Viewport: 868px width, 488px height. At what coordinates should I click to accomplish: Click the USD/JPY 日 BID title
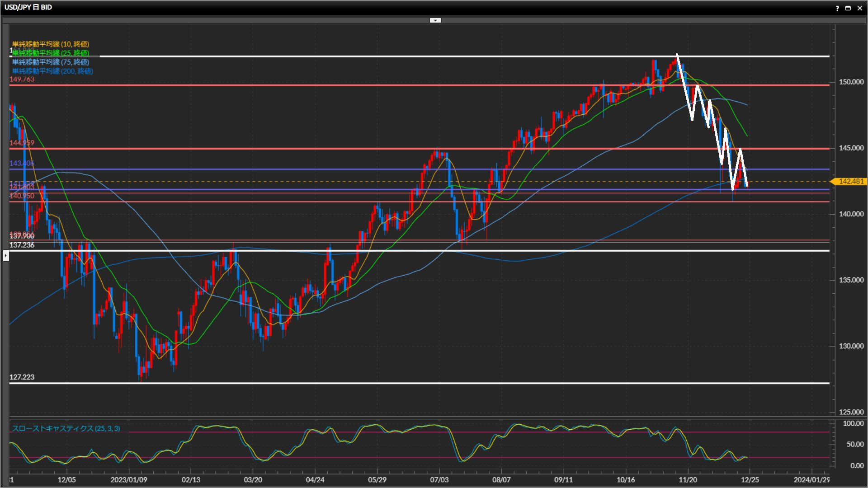coord(28,7)
